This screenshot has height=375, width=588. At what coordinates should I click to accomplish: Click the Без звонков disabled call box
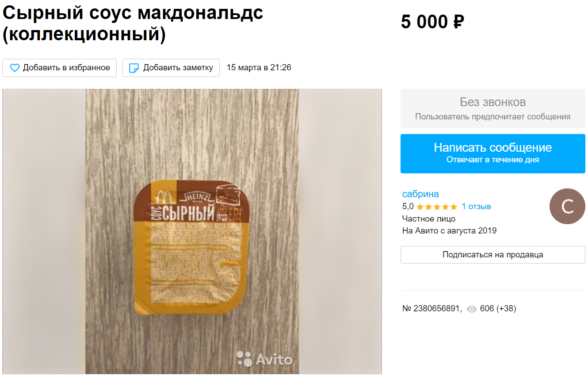point(493,108)
